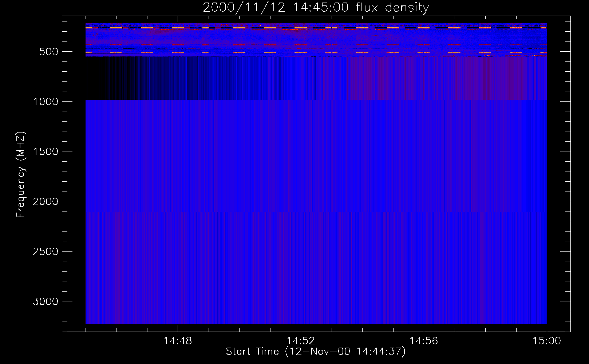Select the 1000 frequency tick label
This screenshot has height=364, width=589.
pos(46,102)
